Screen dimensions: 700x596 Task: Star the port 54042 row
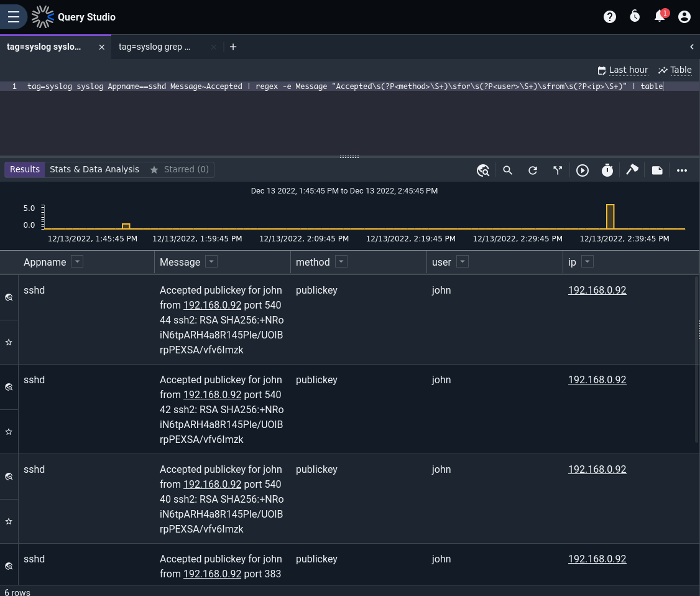(x=9, y=432)
